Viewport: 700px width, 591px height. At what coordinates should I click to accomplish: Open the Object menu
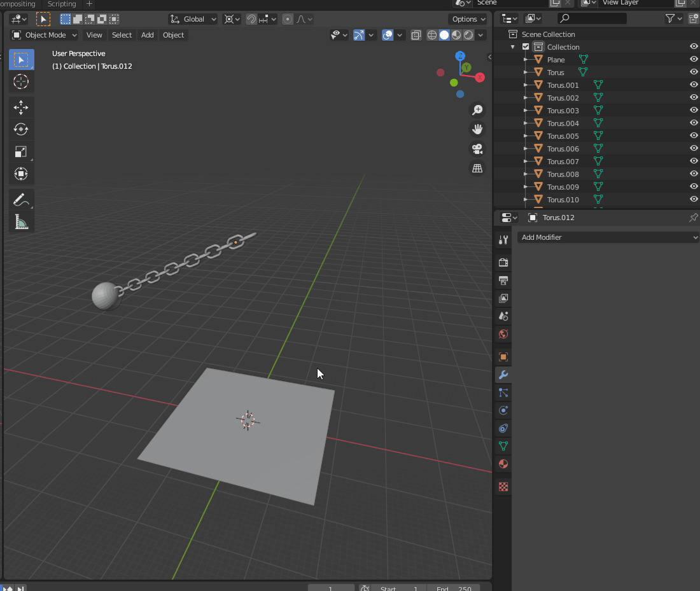click(x=173, y=35)
